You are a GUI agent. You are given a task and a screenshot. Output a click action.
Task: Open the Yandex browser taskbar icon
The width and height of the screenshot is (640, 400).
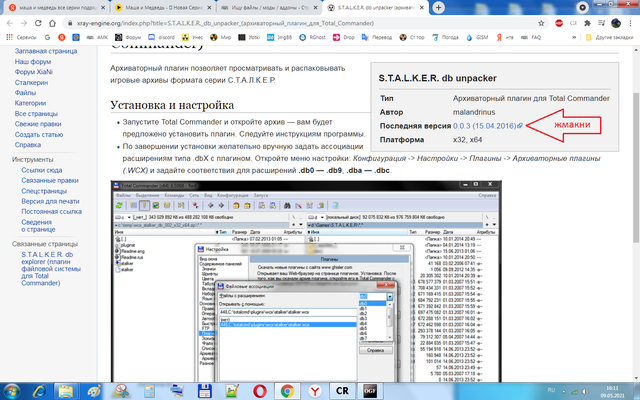tap(315, 391)
